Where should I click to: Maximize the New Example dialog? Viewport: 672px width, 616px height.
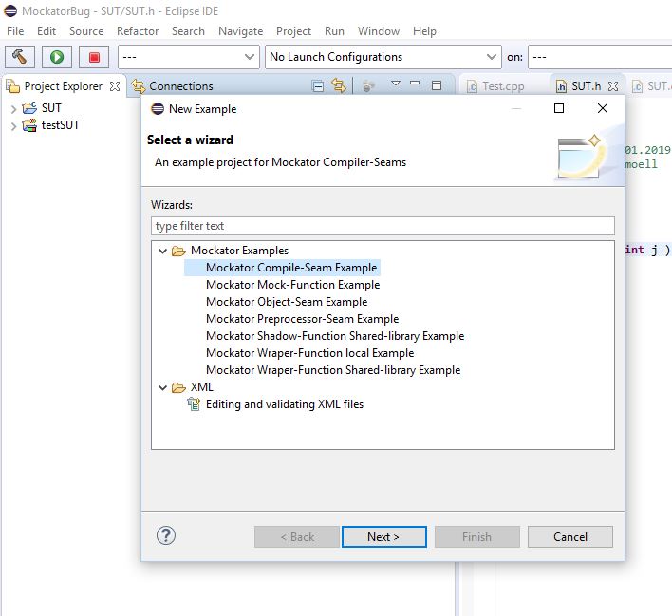click(559, 108)
